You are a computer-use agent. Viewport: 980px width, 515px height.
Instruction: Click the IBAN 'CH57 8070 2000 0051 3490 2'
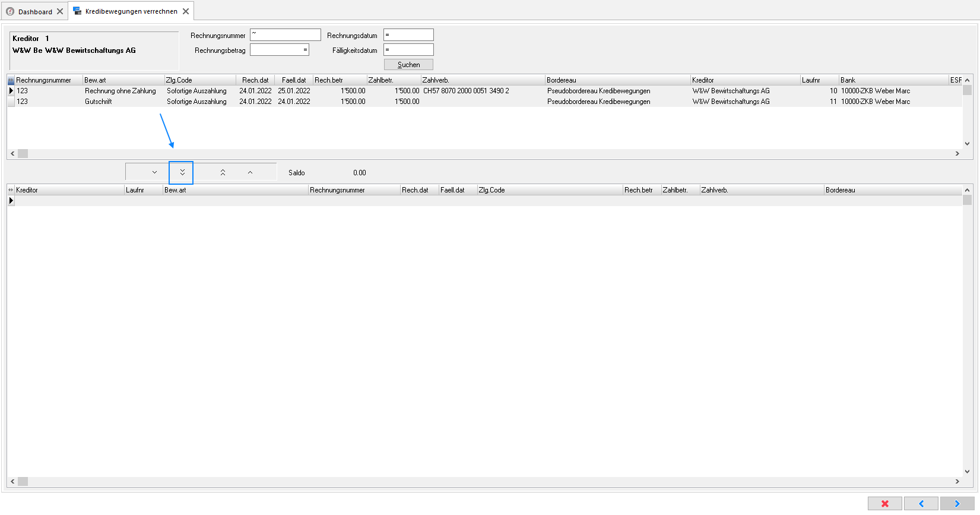[x=466, y=91]
